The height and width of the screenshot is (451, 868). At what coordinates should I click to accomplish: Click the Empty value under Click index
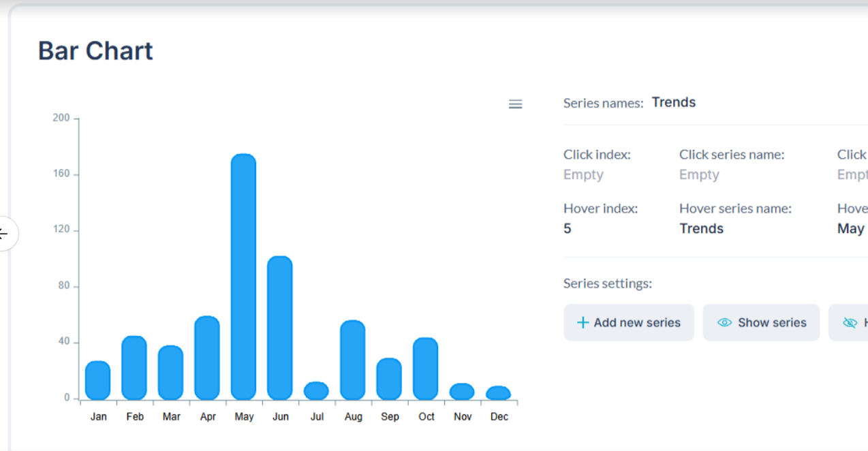tap(583, 174)
